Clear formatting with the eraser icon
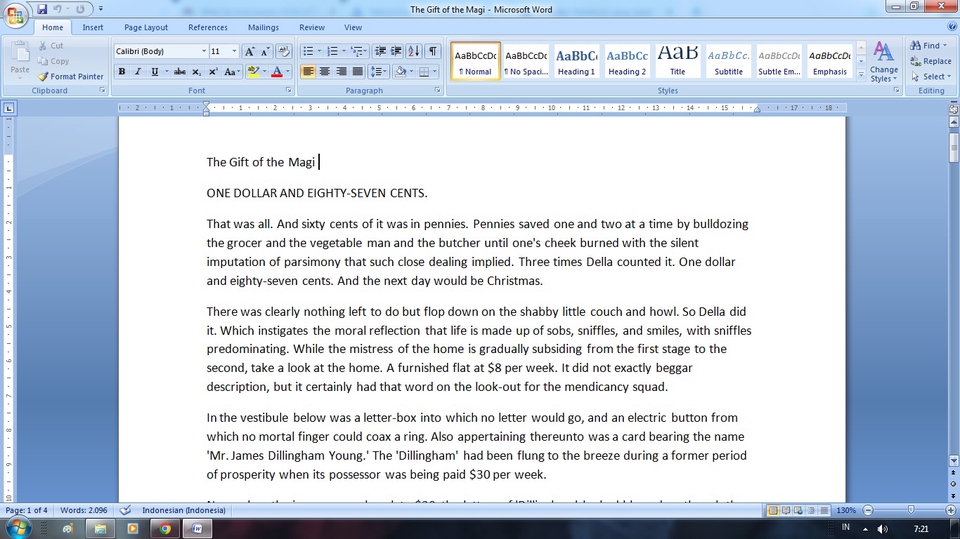 pyautogui.click(x=284, y=51)
